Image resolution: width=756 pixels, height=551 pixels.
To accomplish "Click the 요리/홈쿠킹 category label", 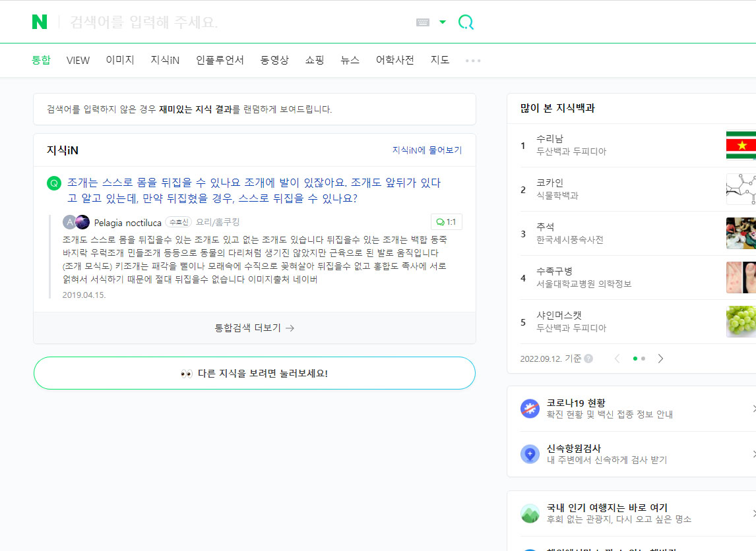I will click(218, 222).
